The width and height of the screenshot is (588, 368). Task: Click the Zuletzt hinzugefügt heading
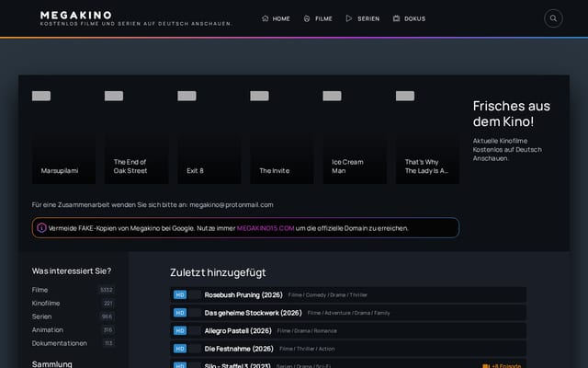point(218,272)
